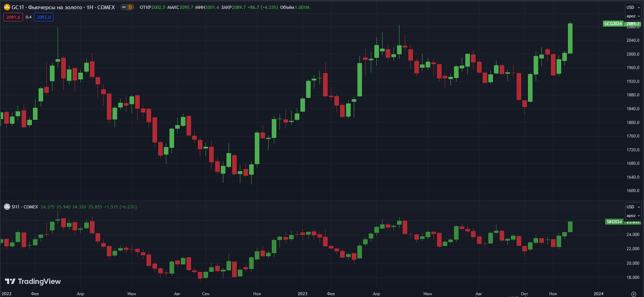Click the +86.7 (+4.33%) change value
Screen dimensions: 644x297
coord(263,7)
